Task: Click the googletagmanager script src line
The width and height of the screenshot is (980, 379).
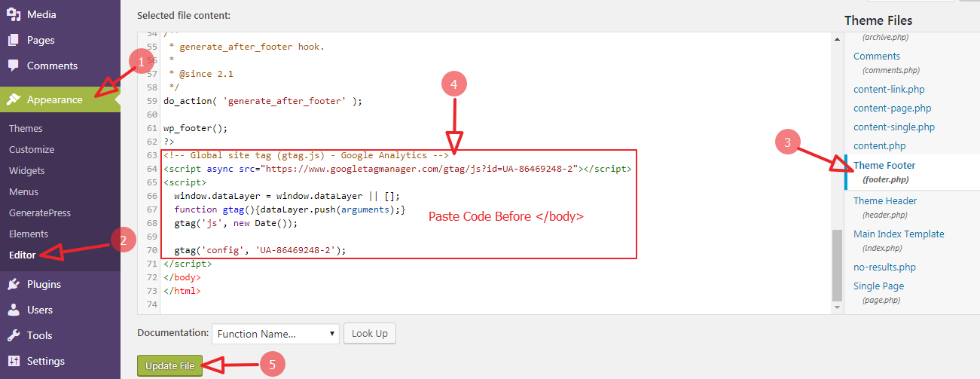Action: coord(397,169)
